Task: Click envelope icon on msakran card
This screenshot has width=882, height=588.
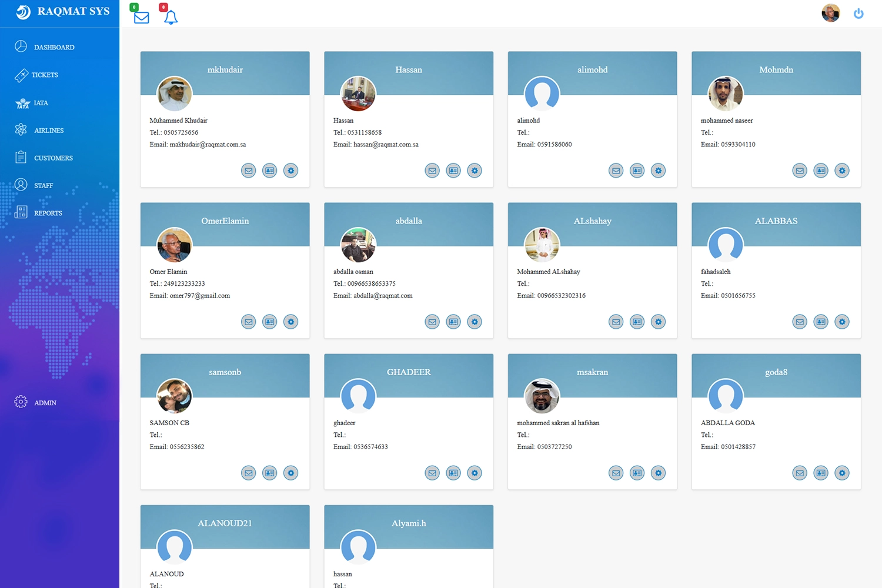Action: (x=616, y=473)
